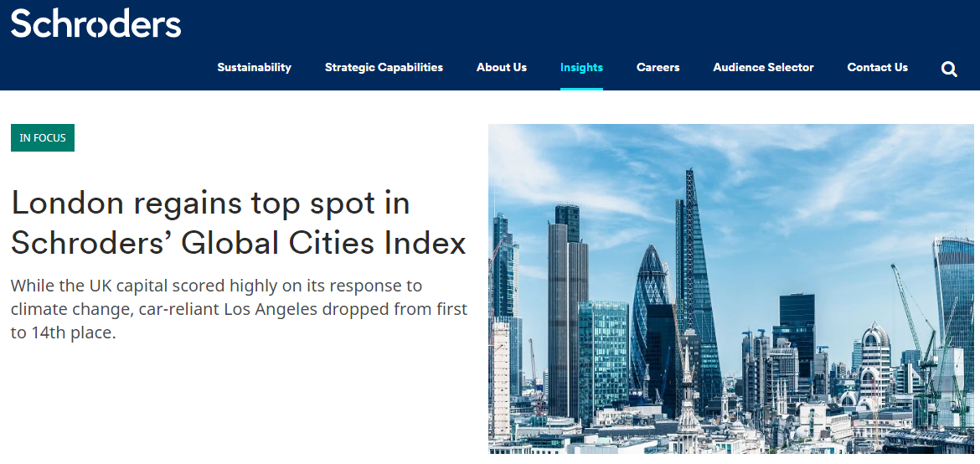Click the green IN FOCUS tag
This screenshot has height=464, width=980.
[x=43, y=138]
